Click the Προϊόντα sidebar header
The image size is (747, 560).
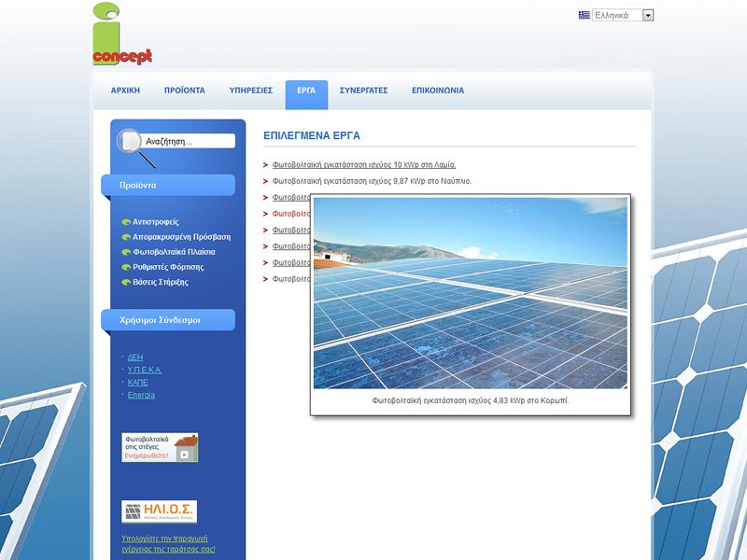(168, 185)
